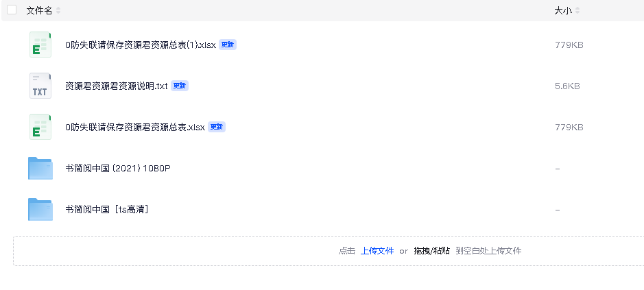Open folder 书简阅中国 (2021) 1080P
The height and width of the screenshot is (290, 644).
click(118, 169)
